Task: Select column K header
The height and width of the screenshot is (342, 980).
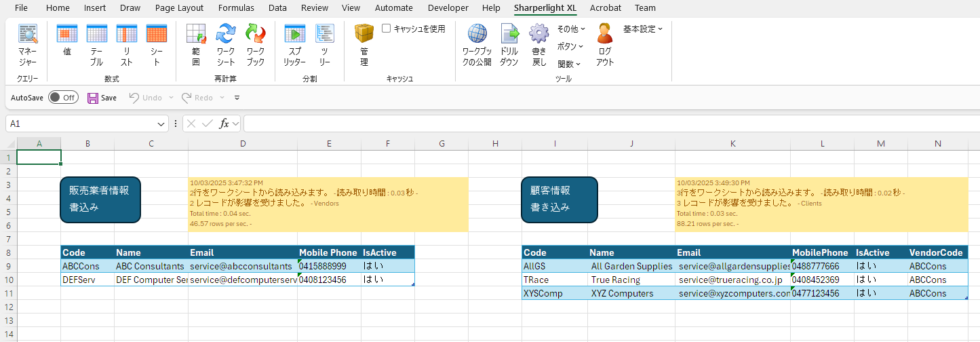Action: coord(732,143)
